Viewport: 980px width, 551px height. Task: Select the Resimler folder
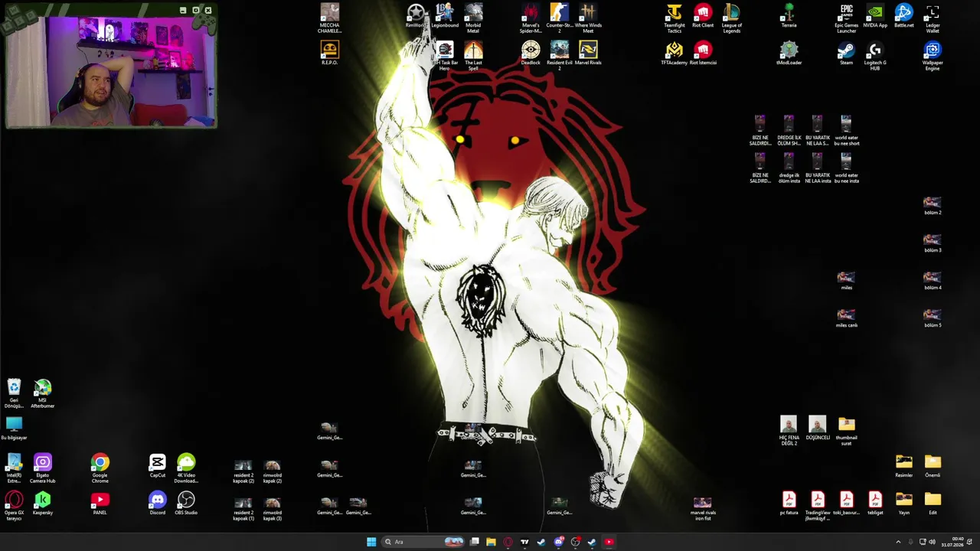(x=904, y=466)
